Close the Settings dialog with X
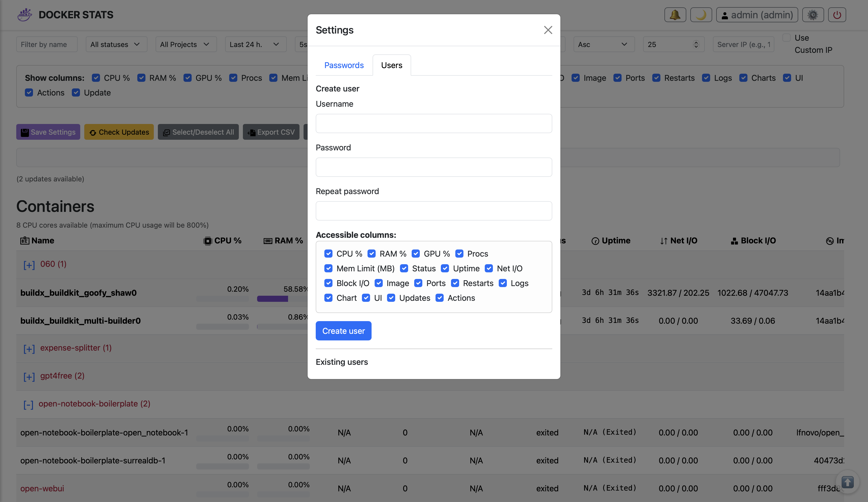The width and height of the screenshot is (868, 502). [548, 30]
